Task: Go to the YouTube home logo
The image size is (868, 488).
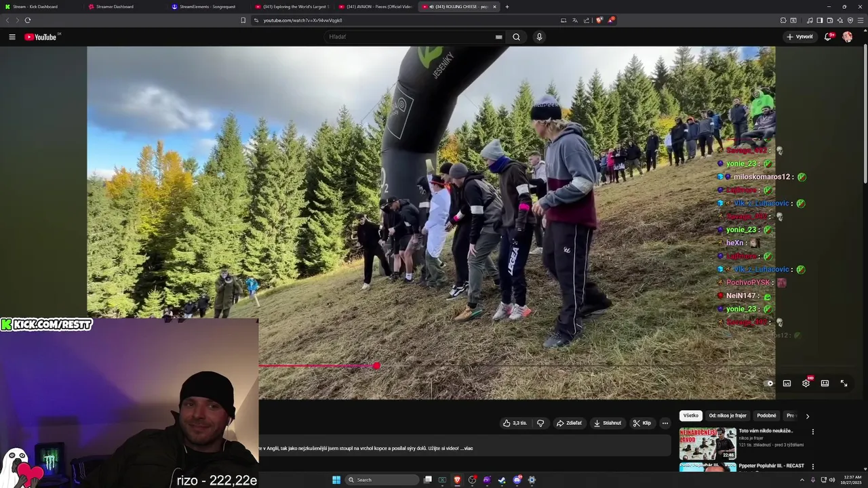Action: 41,37
